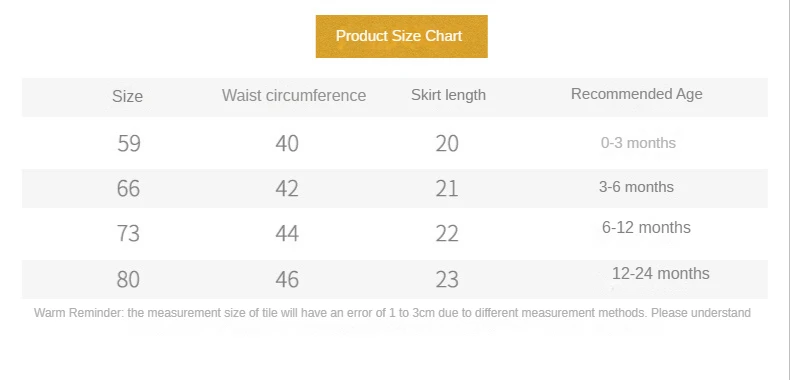
Task: Click waist circumference value 42
Action: tap(287, 188)
